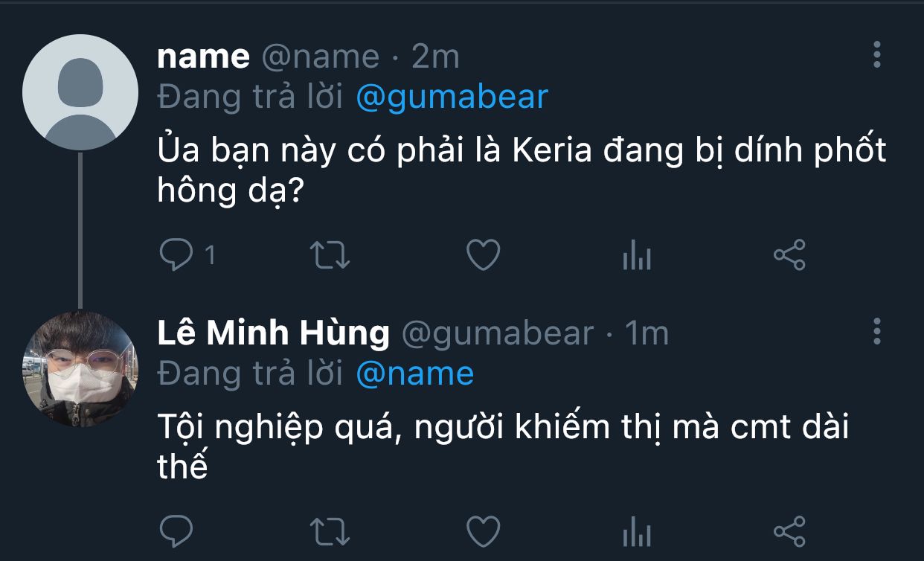This screenshot has height=561, width=924.
Task: Open the @name mention in the reply
Action: pos(415,374)
